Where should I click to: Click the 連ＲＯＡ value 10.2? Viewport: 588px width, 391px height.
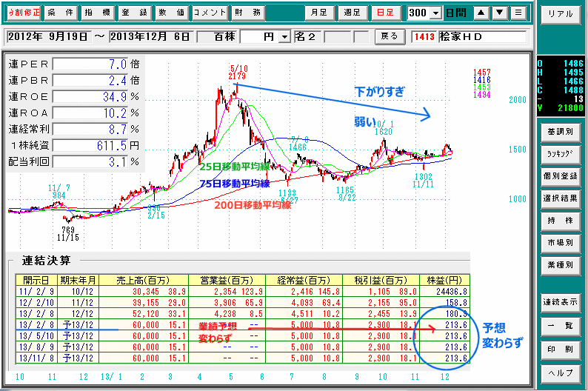[90, 113]
